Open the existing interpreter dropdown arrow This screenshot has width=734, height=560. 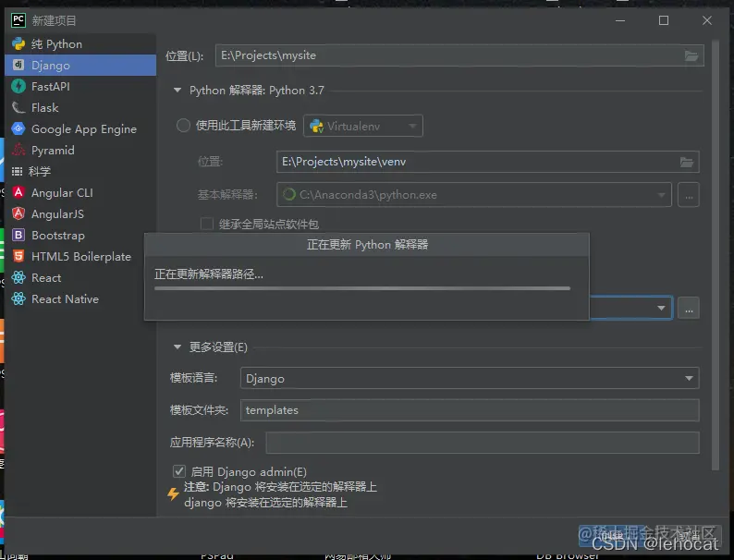[x=661, y=308]
